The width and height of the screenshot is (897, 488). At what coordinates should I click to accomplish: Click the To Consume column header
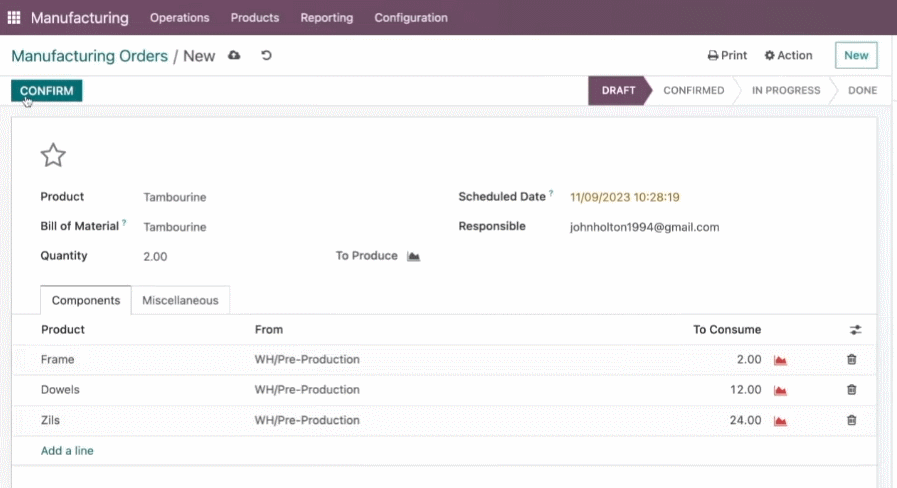click(727, 330)
